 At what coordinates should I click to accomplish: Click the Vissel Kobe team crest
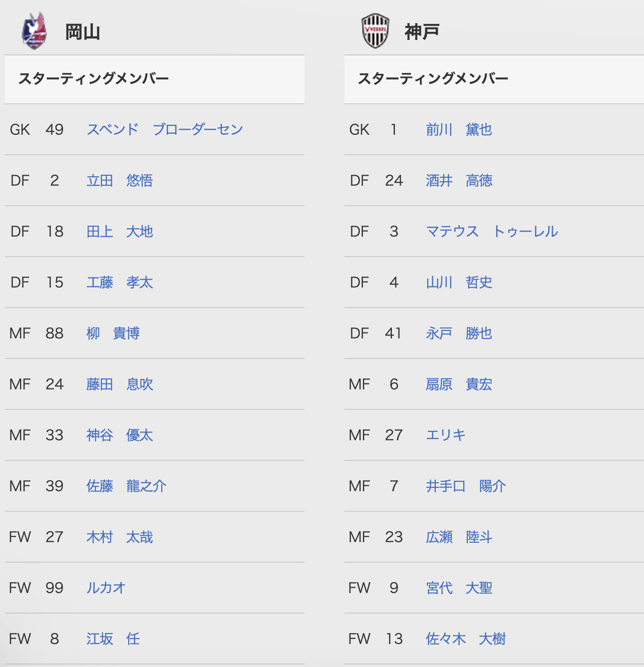pos(375,31)
